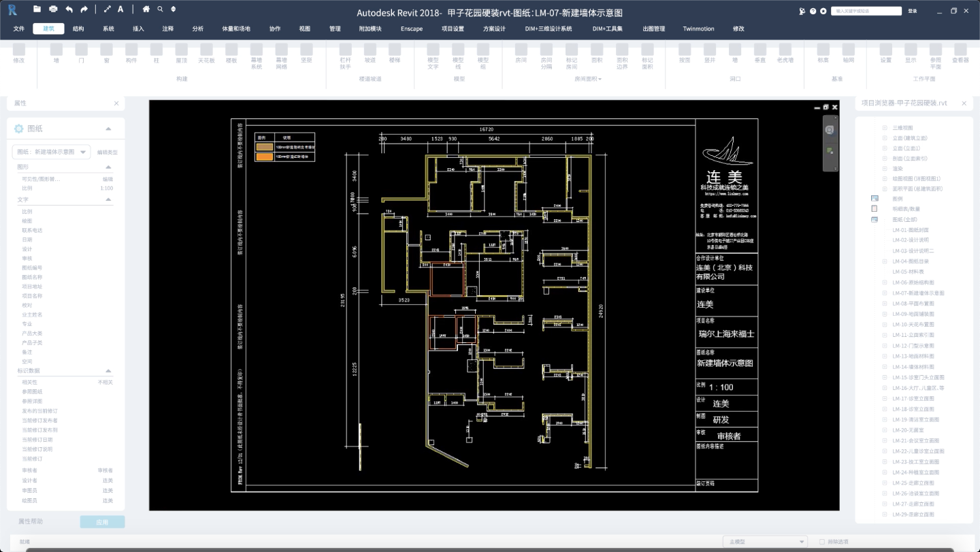
Task: Open the 主模型 dropdown in status bar
Action: [768, 542]
